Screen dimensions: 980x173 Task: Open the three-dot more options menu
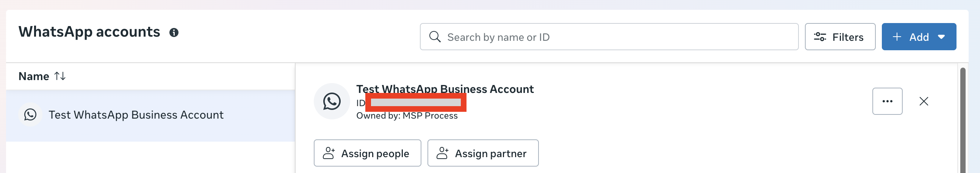pyautogui.click(x=887, y=101)
